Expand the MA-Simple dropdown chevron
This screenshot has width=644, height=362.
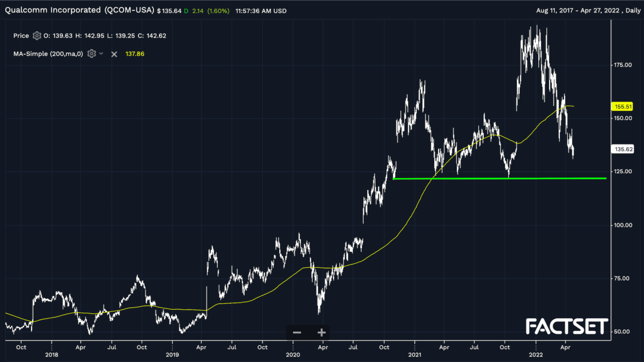101,54
